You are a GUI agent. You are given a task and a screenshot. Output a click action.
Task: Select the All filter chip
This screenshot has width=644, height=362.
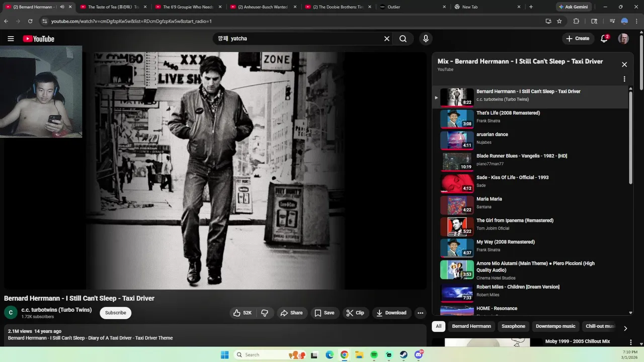click(438, 326)
